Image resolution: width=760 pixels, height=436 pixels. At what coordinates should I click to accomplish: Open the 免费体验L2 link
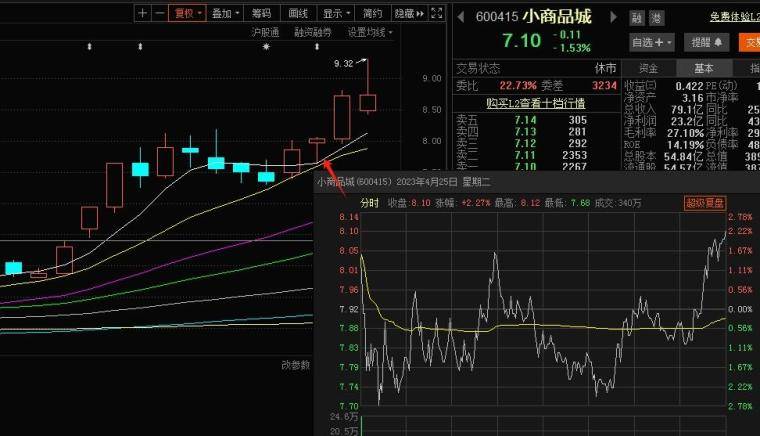point(735,17)
